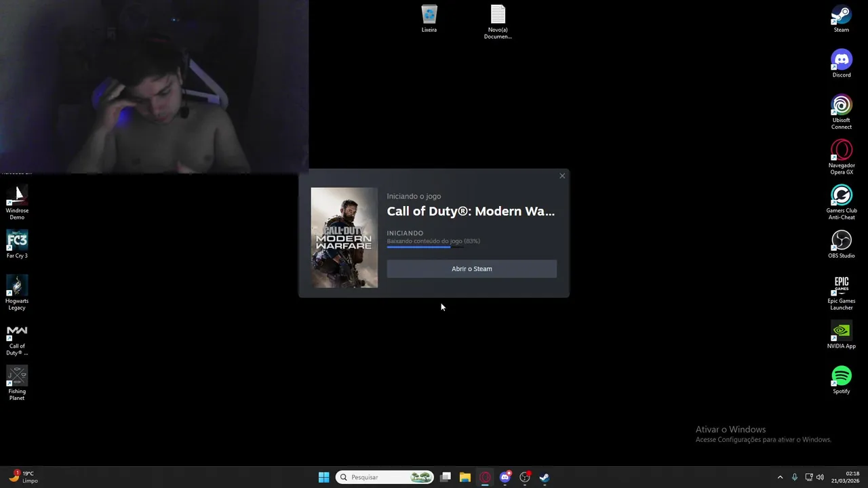Select the Hogwarts Legacy desktop icon

coord(17,293)
